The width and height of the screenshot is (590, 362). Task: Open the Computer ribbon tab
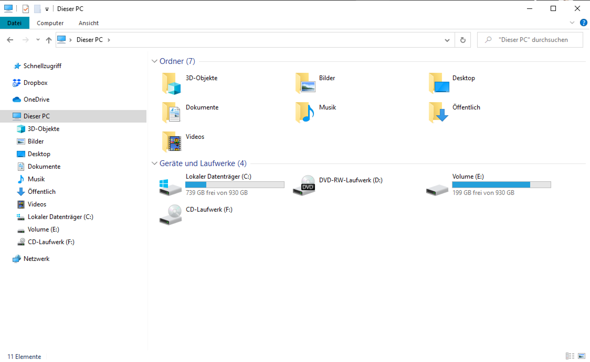click(50, 23)
